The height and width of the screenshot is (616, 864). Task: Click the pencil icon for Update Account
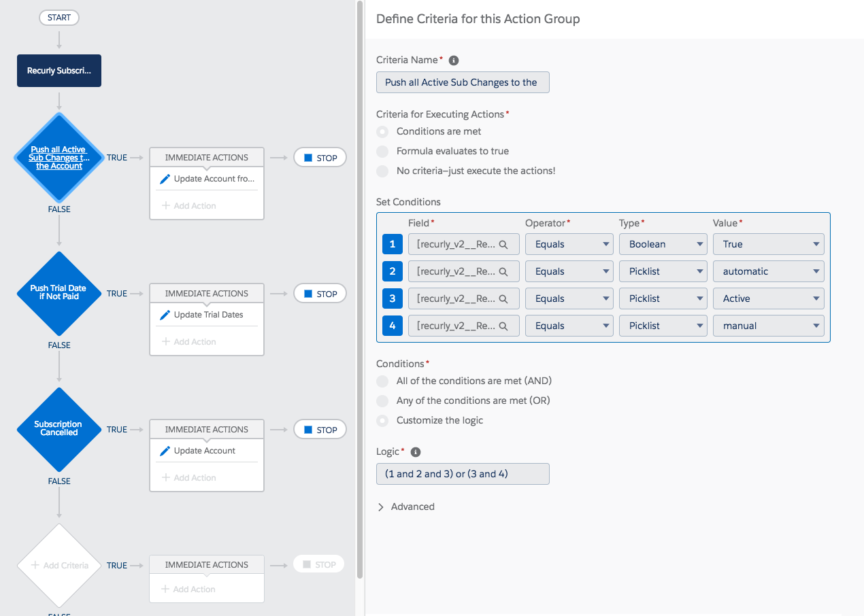pos(165,451)
